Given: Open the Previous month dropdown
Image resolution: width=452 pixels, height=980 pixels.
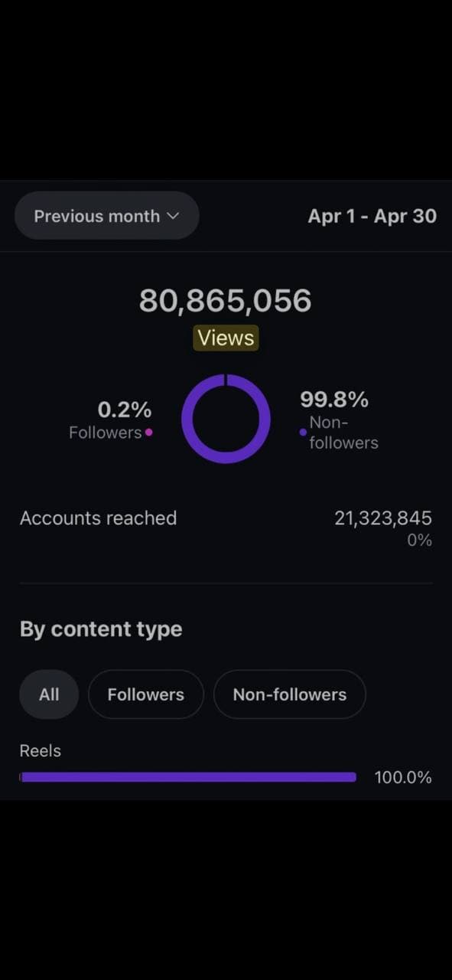Looking at the screenshot, I should [x=106, y=216].
